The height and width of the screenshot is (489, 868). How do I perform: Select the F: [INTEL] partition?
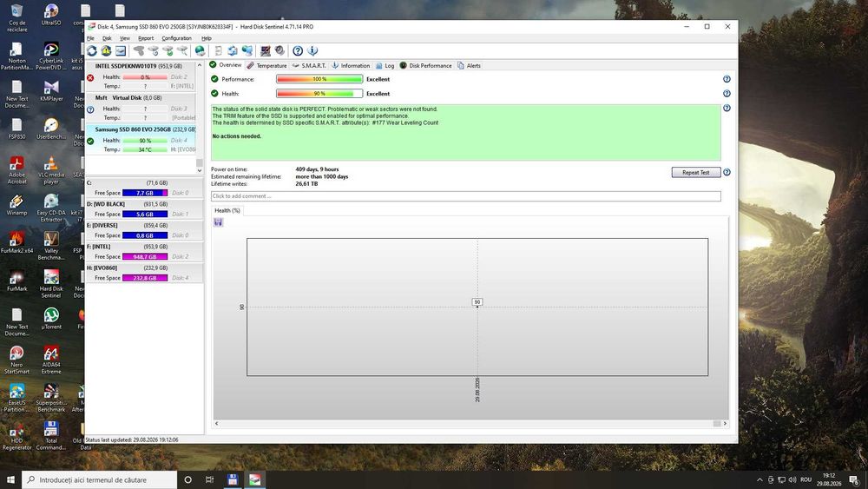(x=144, y=251)
